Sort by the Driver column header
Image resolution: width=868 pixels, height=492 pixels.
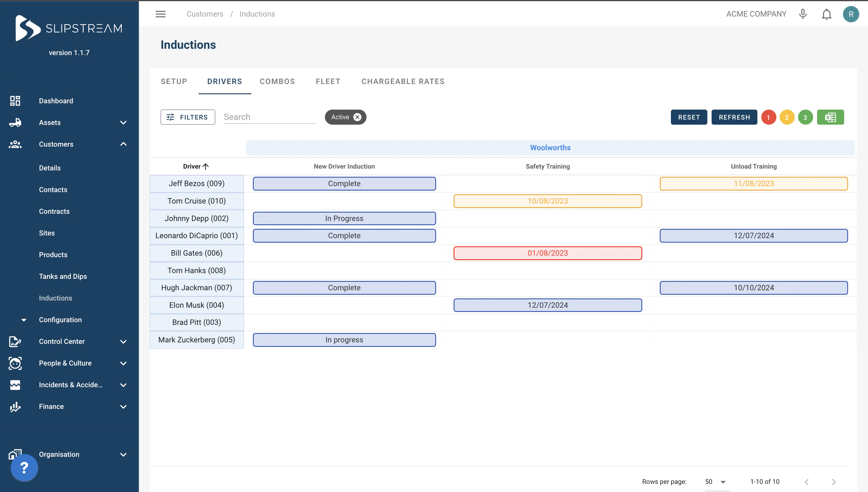point(196,166)
